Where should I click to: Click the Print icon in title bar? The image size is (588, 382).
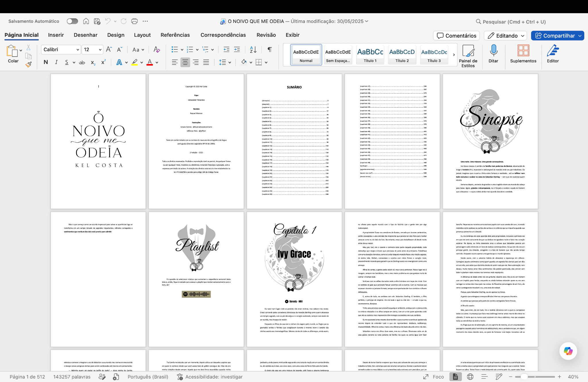134,21
